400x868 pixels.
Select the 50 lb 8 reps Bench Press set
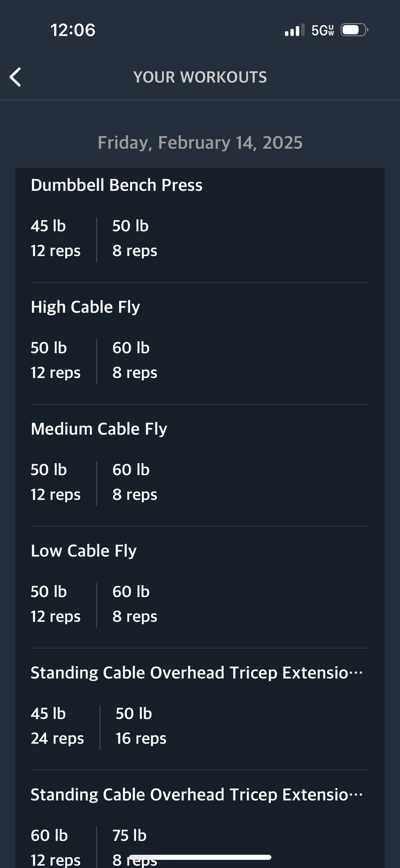[x=135, y=238]
